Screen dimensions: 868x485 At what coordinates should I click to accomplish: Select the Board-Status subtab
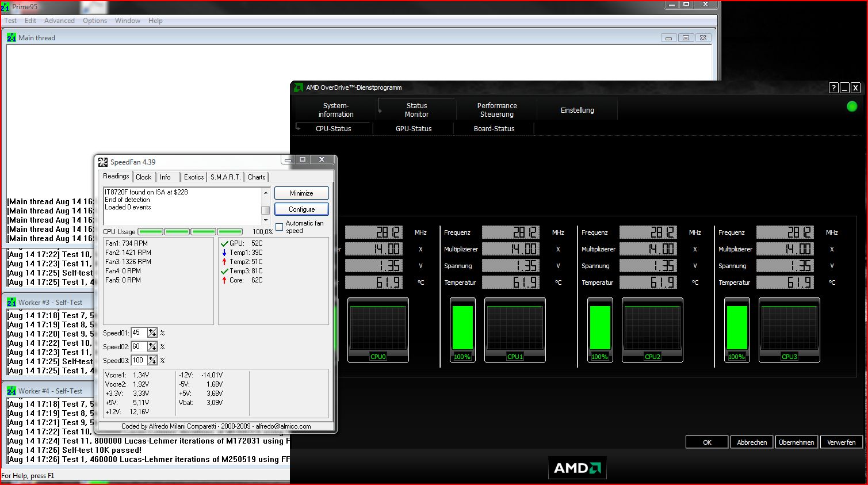click(x=494, y=129)
